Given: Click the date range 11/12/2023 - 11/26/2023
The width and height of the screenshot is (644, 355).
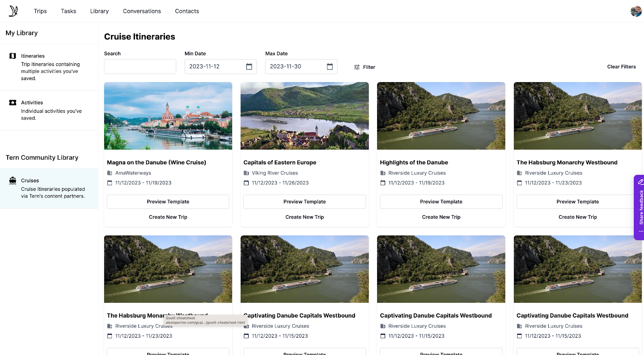Looking at the screenshot, I should (280, 183).
